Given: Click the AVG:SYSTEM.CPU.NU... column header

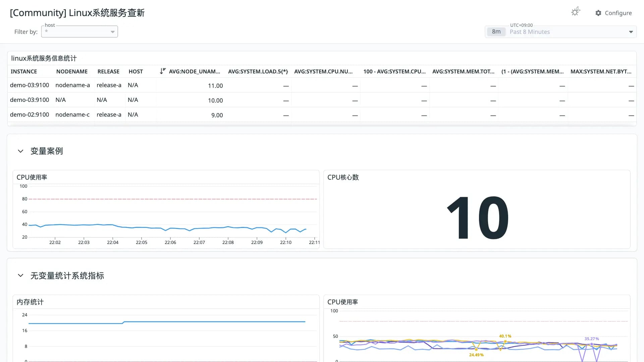Looking at the screenshot, I should click(323, 71).
